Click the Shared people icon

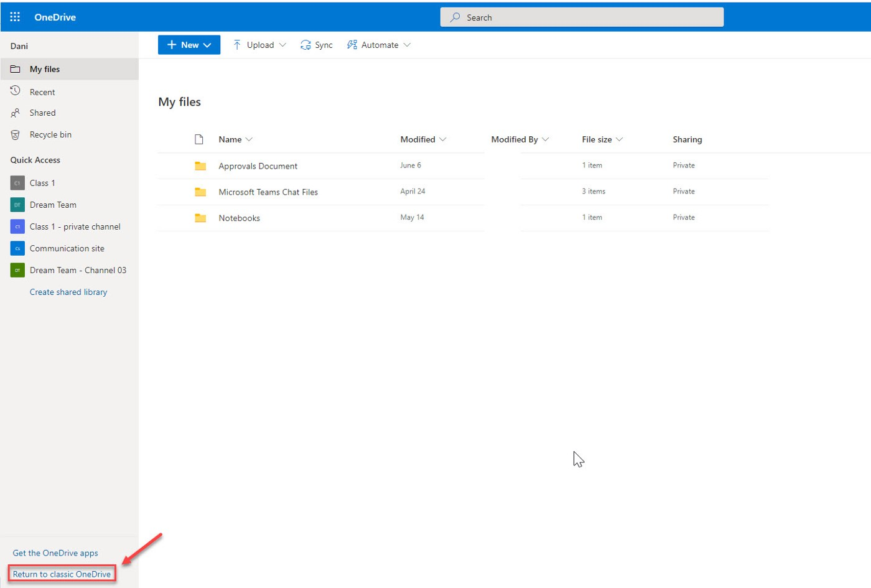click(x=16, y=113)
